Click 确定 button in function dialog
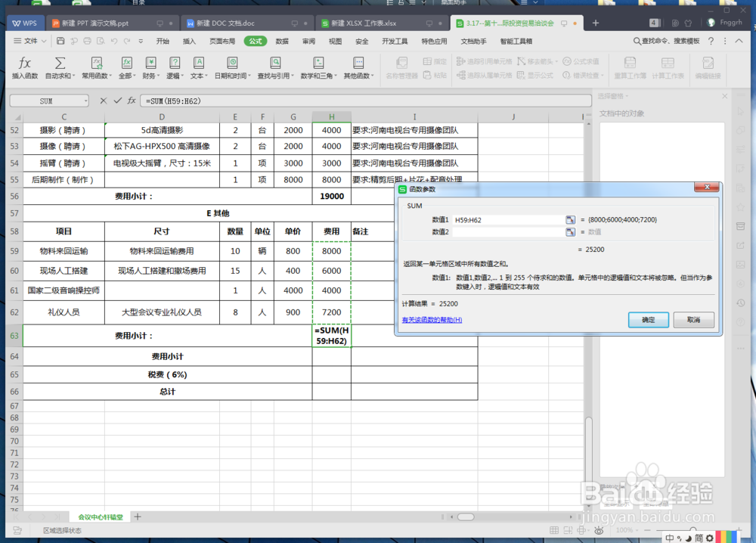The image size is (756, 543). (648, 320)
